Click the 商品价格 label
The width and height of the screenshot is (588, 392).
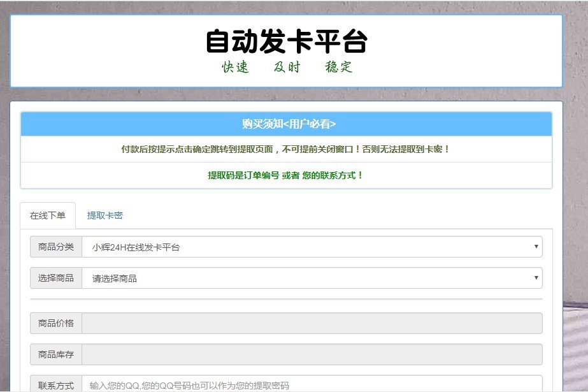coord(56,323)
